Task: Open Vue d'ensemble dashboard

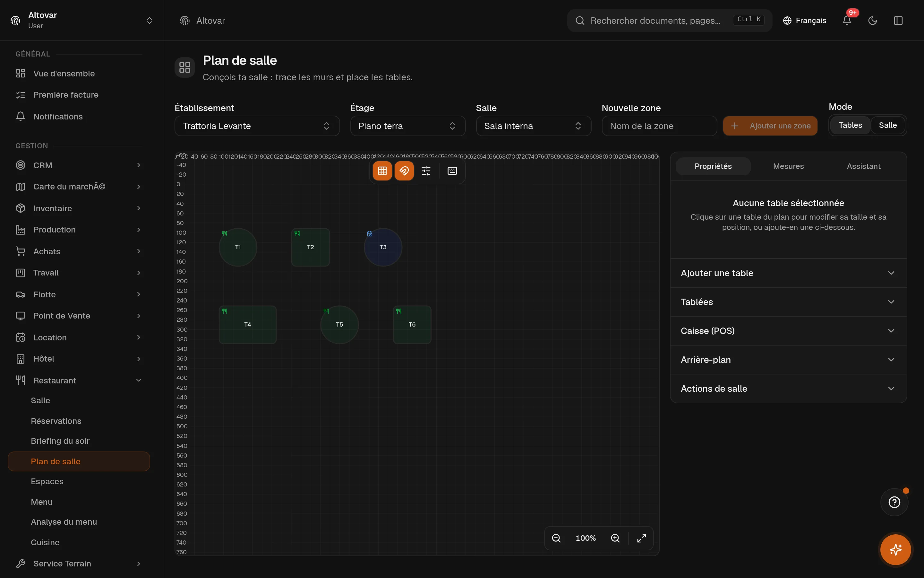Action: (79, 74)
